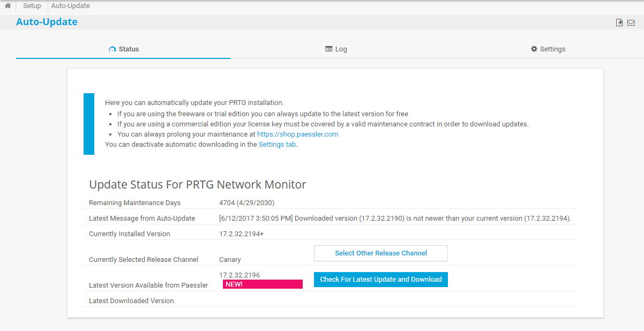This screenshot has width=644, height=331.
Task: Follow the 'Settings tab' text link
Action: [277, 145]
